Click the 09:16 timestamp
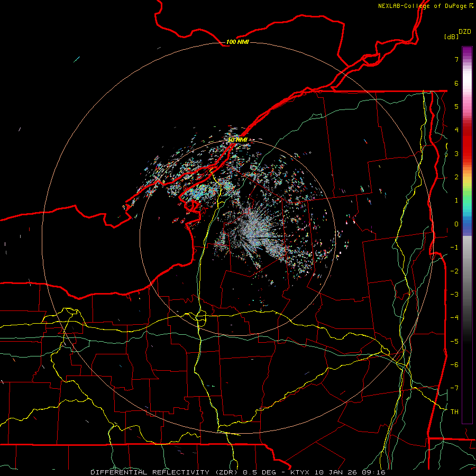This screenshot has width=476, height=476. click(x=374, y=472)
